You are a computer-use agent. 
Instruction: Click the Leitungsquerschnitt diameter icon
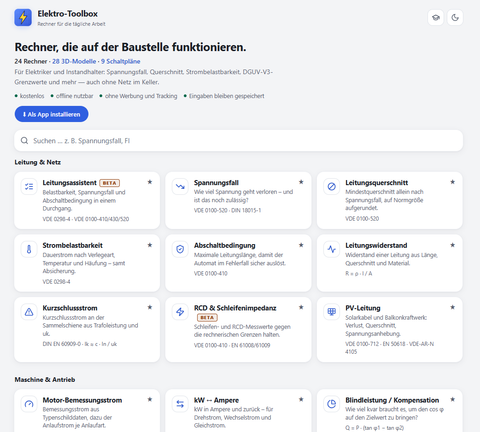coord(332,186)
